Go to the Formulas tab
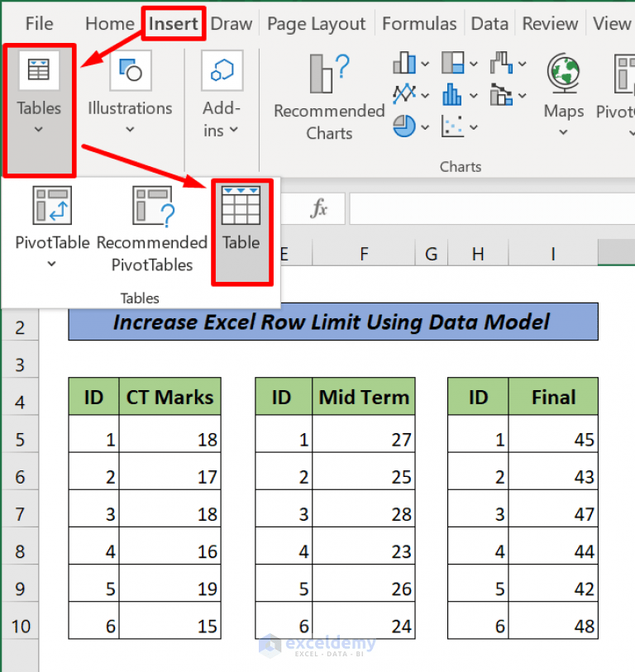635x672 pixels. click(419, 24)
